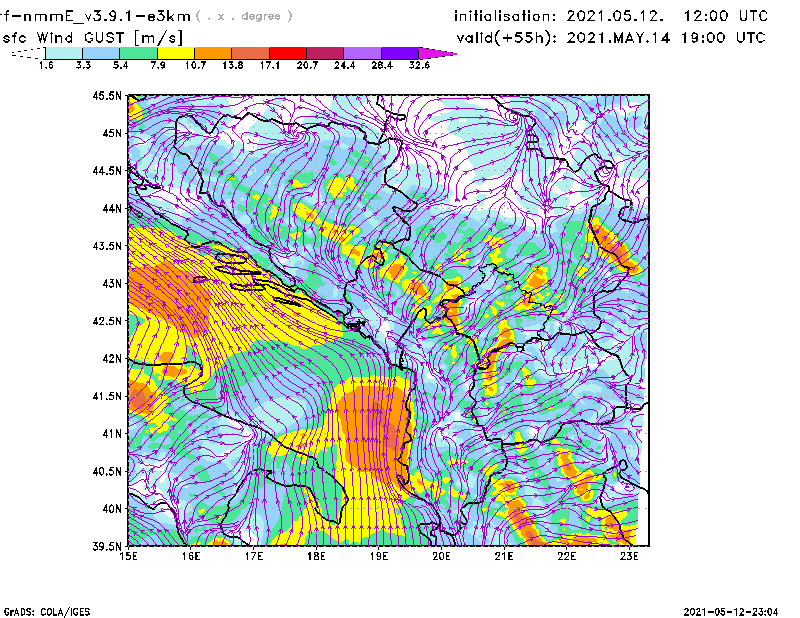
Task: Click the timestamp '2021-05-12-23:04'
Action: point(731,612)
